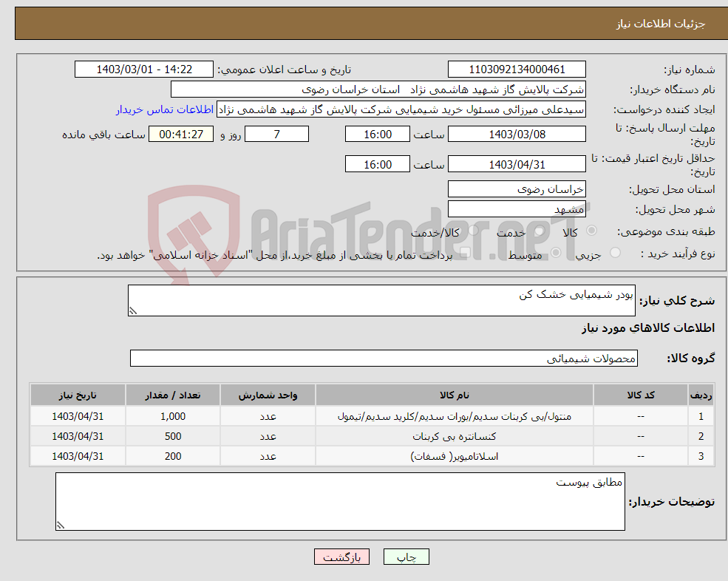Click the need number field 1103092134000461
Image resolution: width=728 pixels, height=581 pixels.
pyautogui.click(x=517, y=69)
